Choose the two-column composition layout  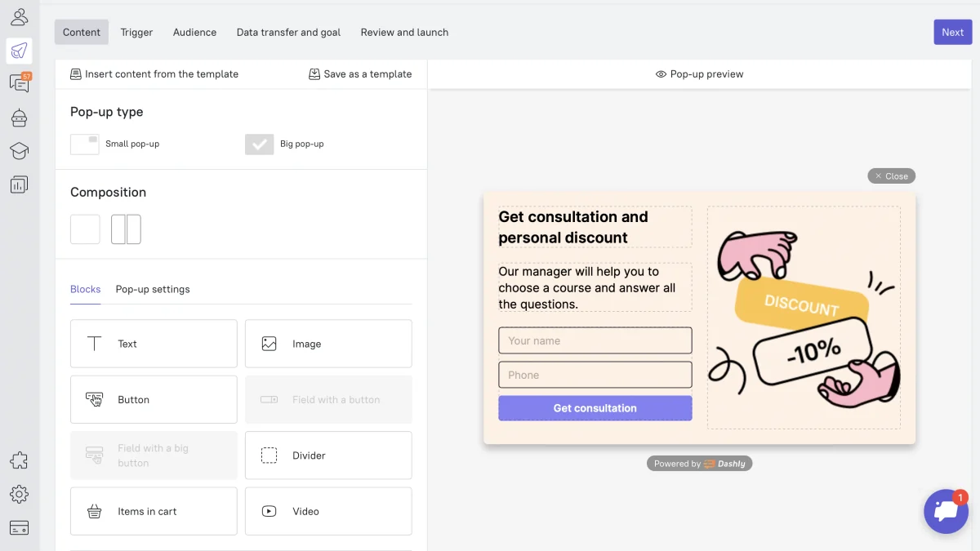pos(126,229)
